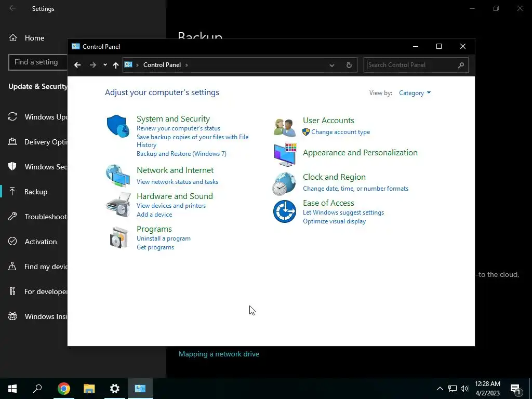Viewport: 532px width, 399px height.
Task: Click the Control Panel breadcrumb in address bar
Action: pos(162,65)
